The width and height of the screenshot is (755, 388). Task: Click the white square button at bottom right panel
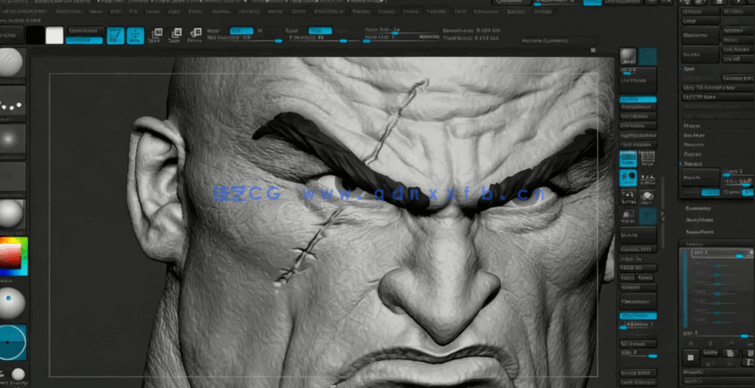pos(690,357)
